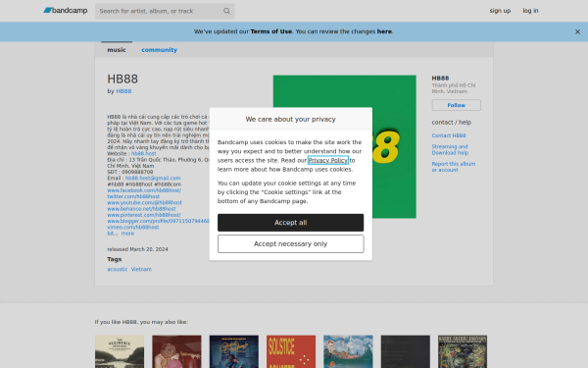Open the behance.net/hb88host link

click(141, 208)
